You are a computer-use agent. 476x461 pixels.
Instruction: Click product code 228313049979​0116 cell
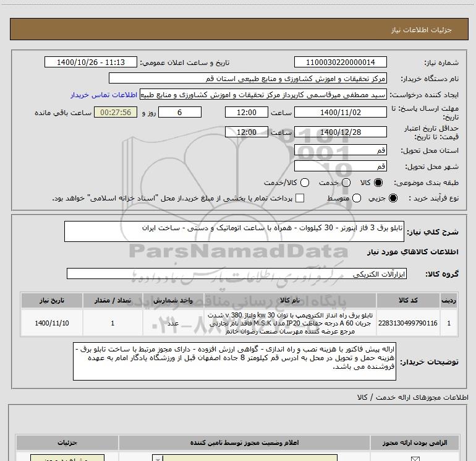coord(408,323)
